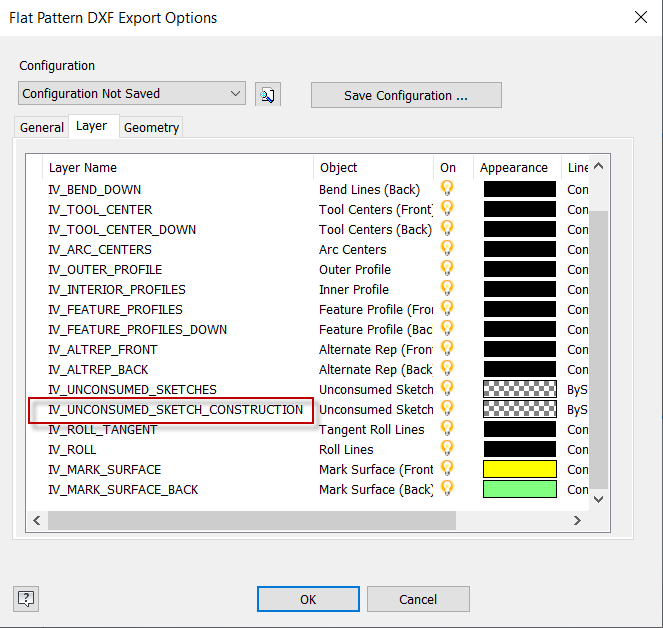This screenshot has width=663, height=628.
Task: Turn off IV_ARC_CENTERS layer bulb
Action: [447, 248]
